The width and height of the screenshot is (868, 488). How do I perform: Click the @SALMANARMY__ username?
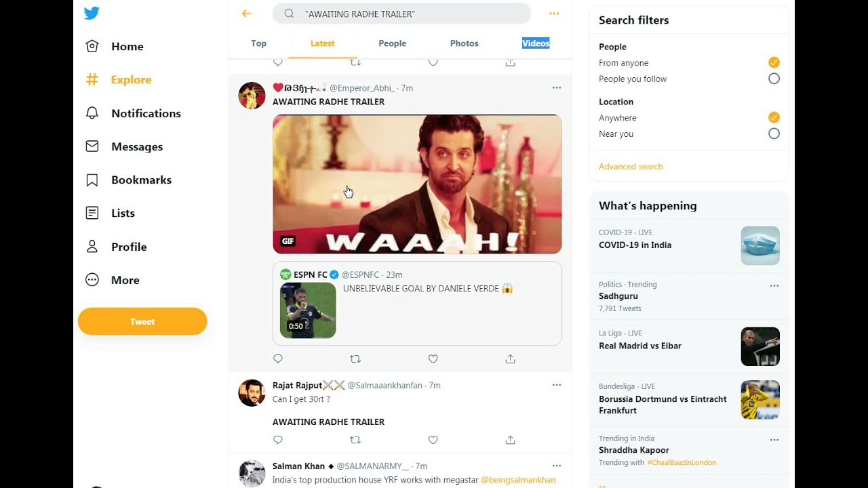click(x=372, y=466)
